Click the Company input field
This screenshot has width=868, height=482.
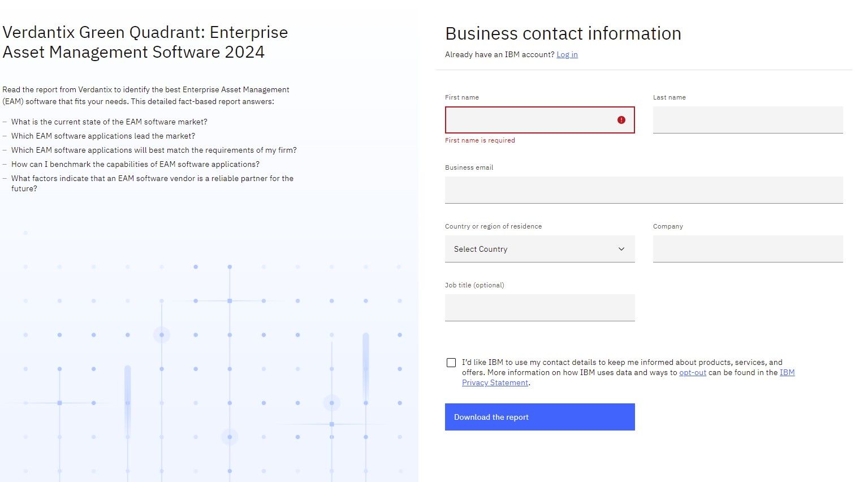[x=748, y=249]
